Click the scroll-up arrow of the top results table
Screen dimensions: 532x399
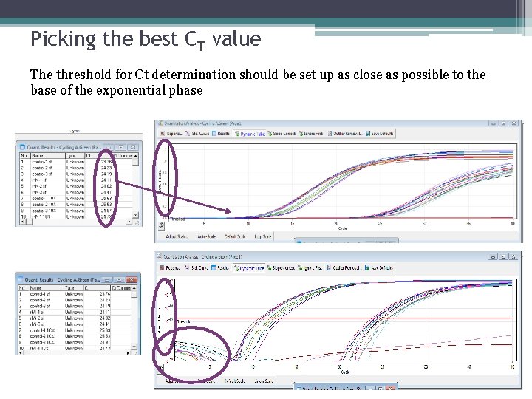135,155
